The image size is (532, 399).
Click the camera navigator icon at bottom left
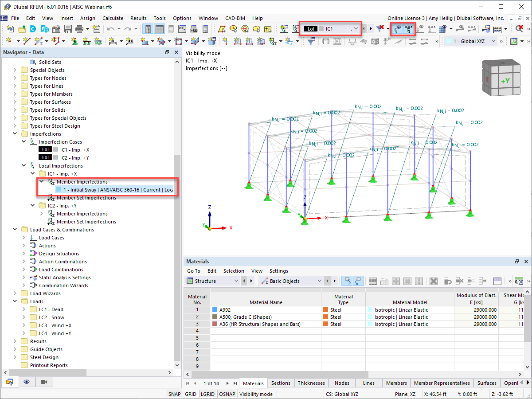tap(43, 382)
